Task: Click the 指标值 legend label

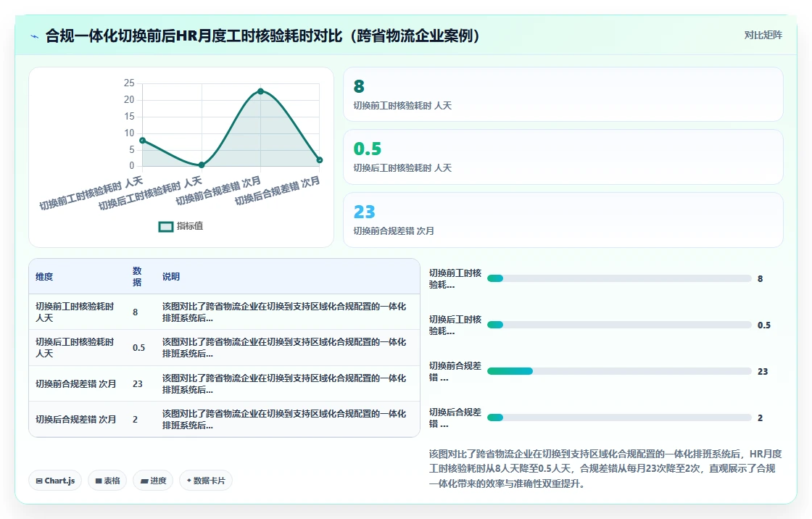Action: coord(189,226)
